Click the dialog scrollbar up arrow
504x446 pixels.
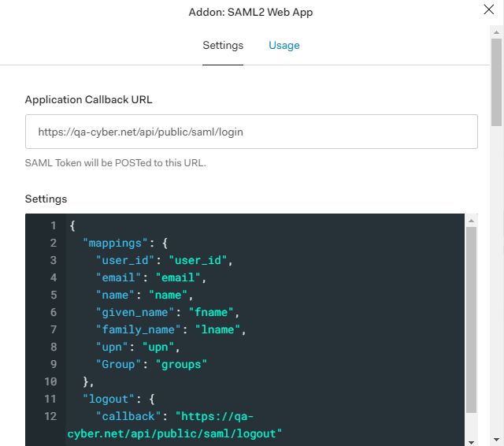pyautogui.click(x=496, y=32)
